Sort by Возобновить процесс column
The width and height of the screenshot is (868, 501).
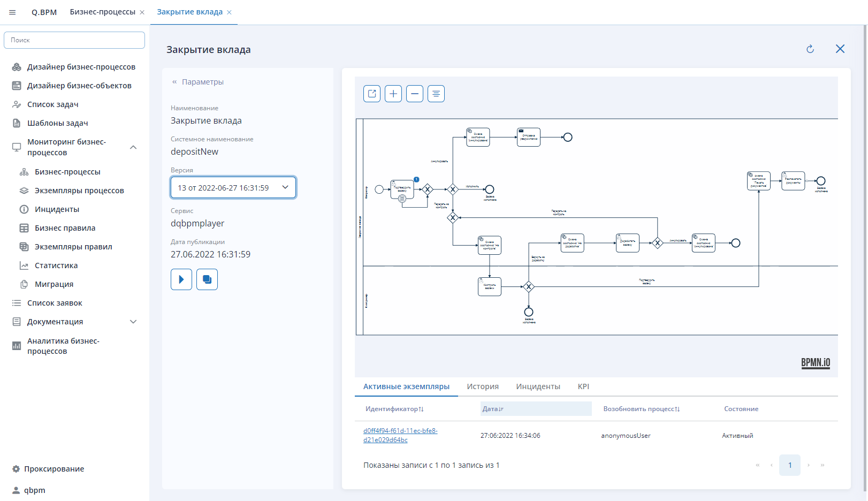tap(642, 409)
